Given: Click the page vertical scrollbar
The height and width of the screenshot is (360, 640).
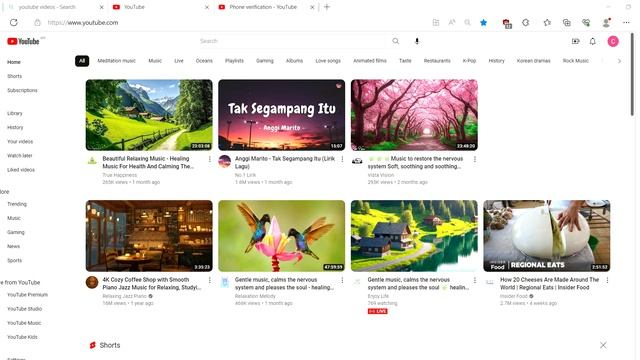Looking at the screenshot, I should (x=632, y=73).
